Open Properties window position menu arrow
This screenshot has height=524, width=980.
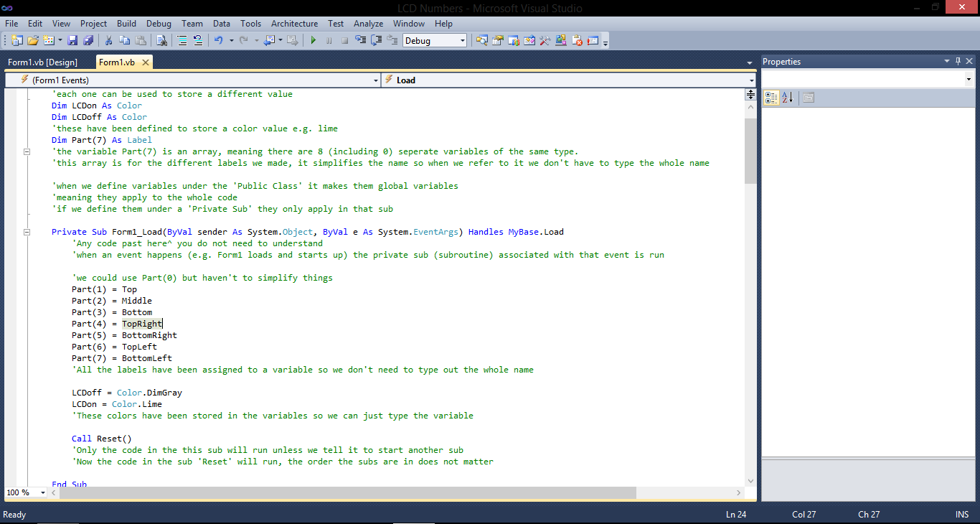click(946, 62)
